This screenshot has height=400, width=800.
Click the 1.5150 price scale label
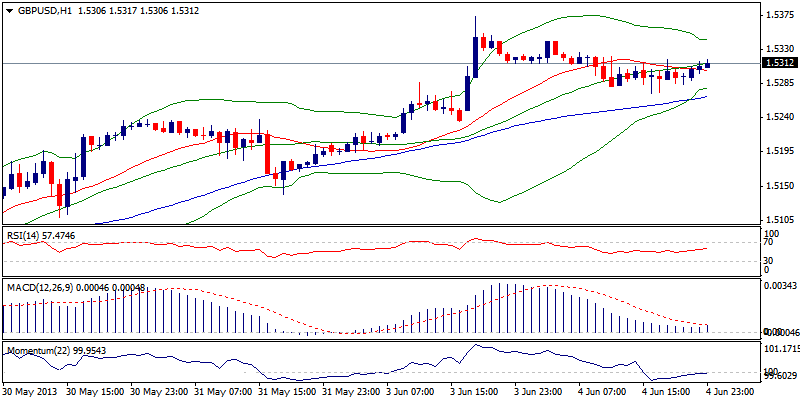pos(779,185)
